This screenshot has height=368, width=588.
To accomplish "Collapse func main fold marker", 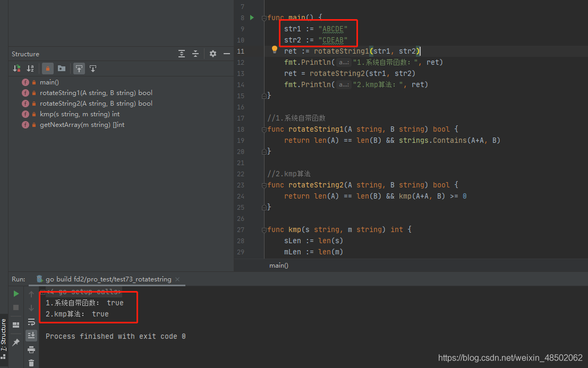I will (x=264, y=18).
